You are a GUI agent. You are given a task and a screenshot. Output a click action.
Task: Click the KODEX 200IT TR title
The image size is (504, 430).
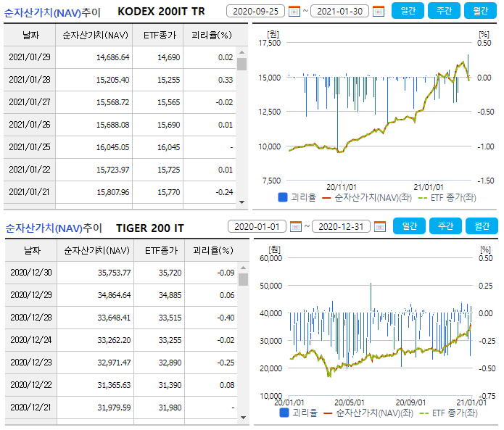pyautogui.click(x=161, y=12)
